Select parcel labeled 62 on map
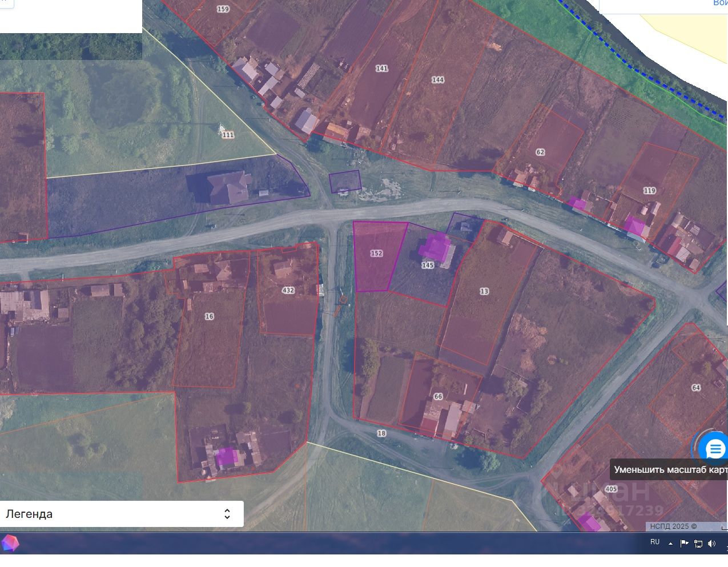This screenshot has width=728, height=567. 540,152
